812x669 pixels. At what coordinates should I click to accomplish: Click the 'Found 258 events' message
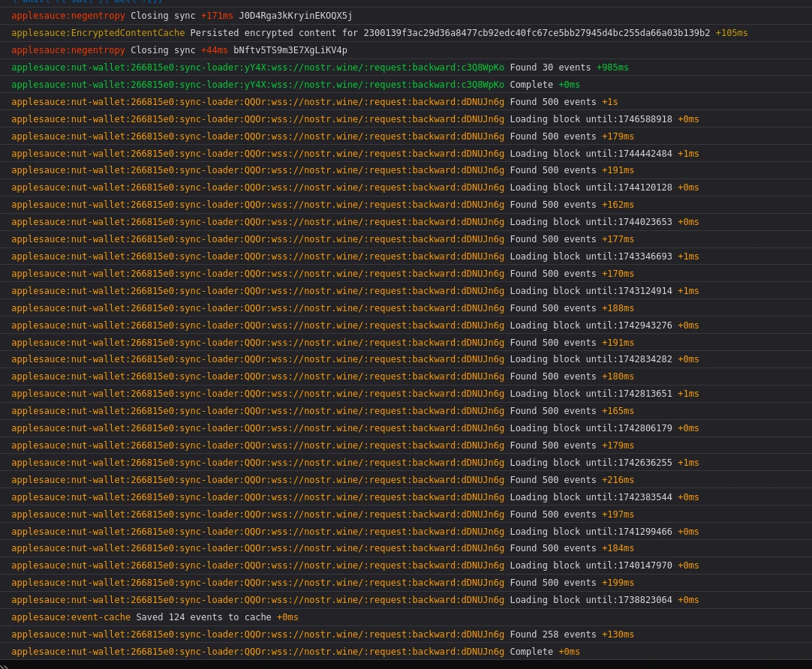[552, 634]
